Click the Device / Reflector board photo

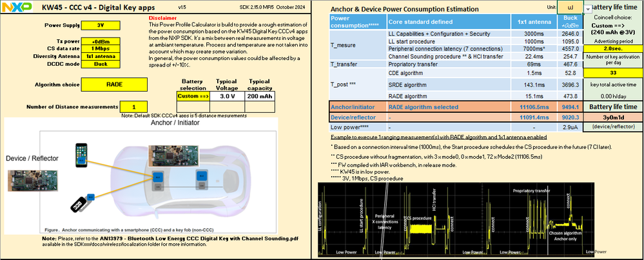[x=32, y=181]
